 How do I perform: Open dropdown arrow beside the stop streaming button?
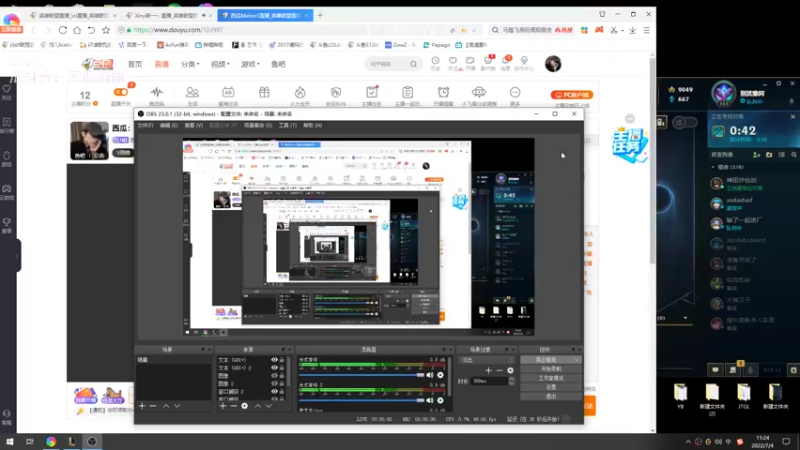point(577,360)
